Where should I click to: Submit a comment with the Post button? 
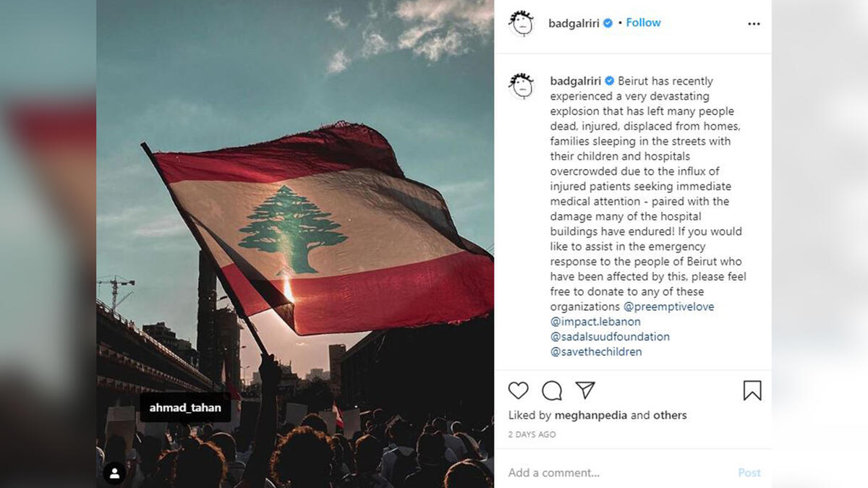pos(749,472)
